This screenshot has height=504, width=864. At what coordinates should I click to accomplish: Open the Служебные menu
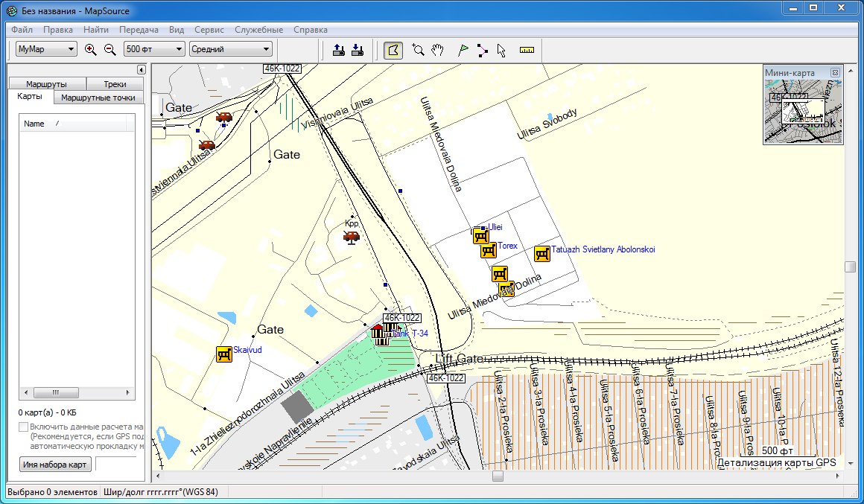pyautogui.click(x=258, y=30)
